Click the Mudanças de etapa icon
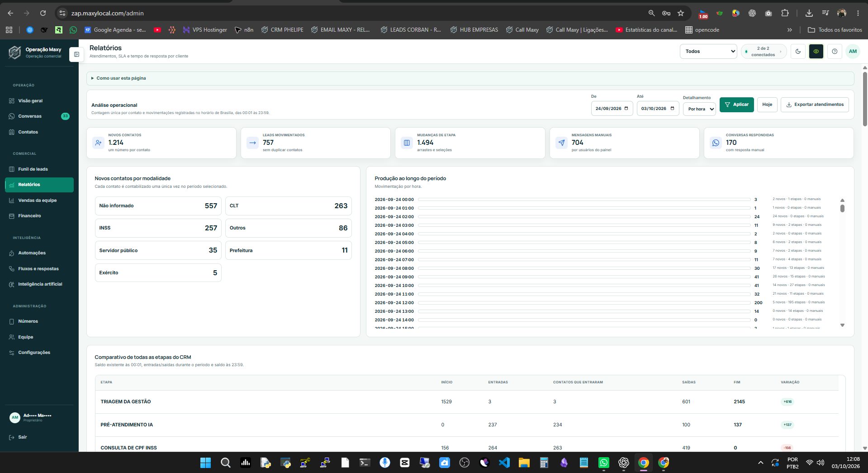 coord(407,143)
